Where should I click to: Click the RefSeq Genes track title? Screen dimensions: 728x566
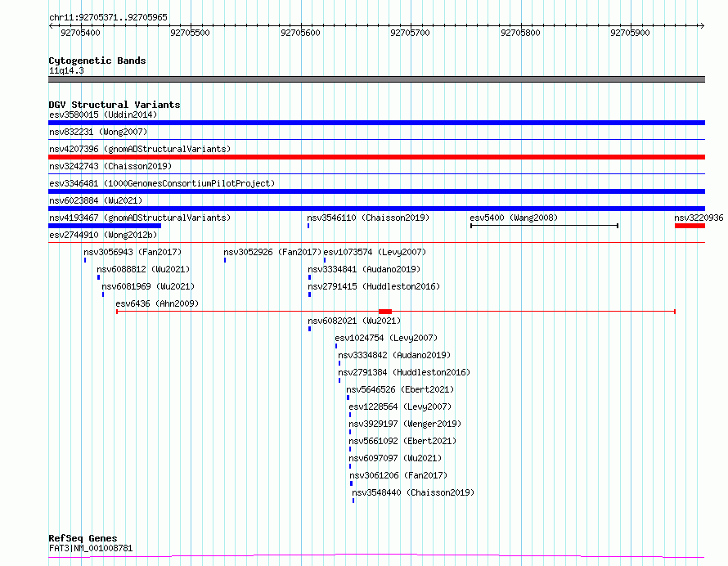(x=83, y=538)
